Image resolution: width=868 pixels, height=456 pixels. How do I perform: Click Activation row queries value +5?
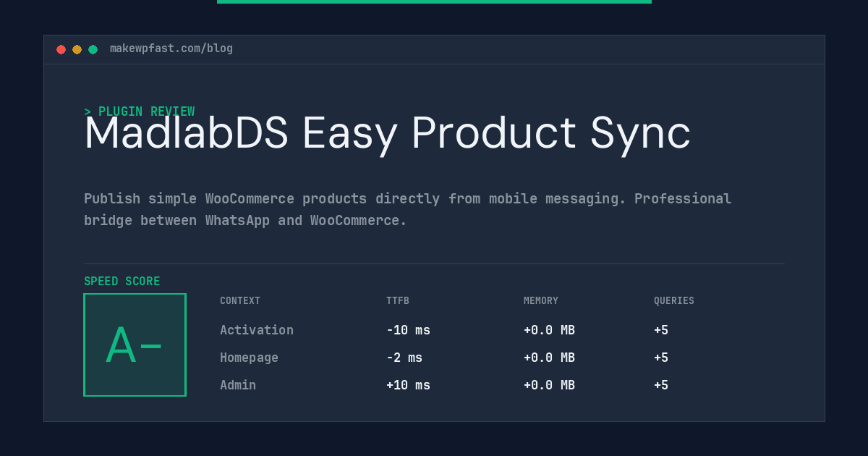(661, 330)
